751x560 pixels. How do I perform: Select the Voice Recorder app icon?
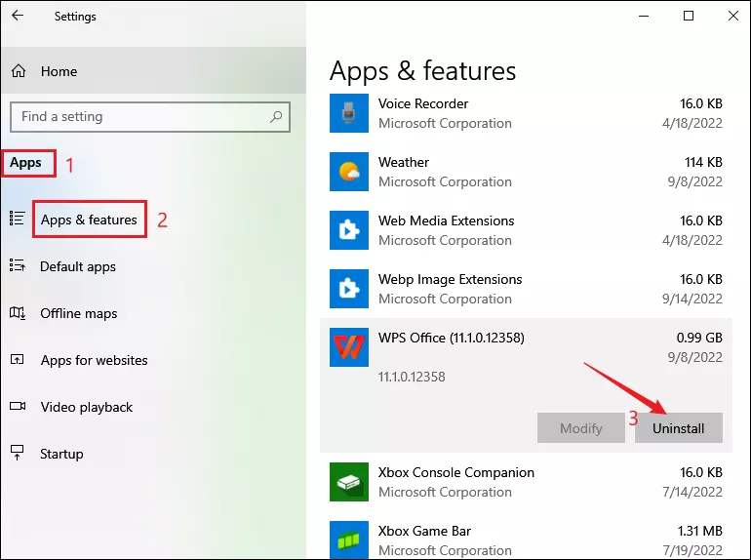coord(349,113)
